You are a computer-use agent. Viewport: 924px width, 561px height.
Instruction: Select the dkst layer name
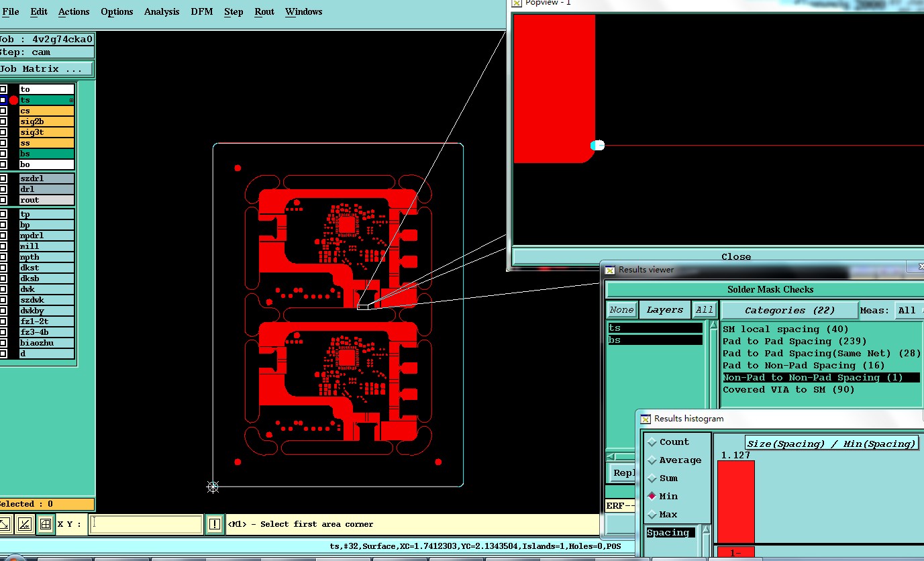point(46,268)
